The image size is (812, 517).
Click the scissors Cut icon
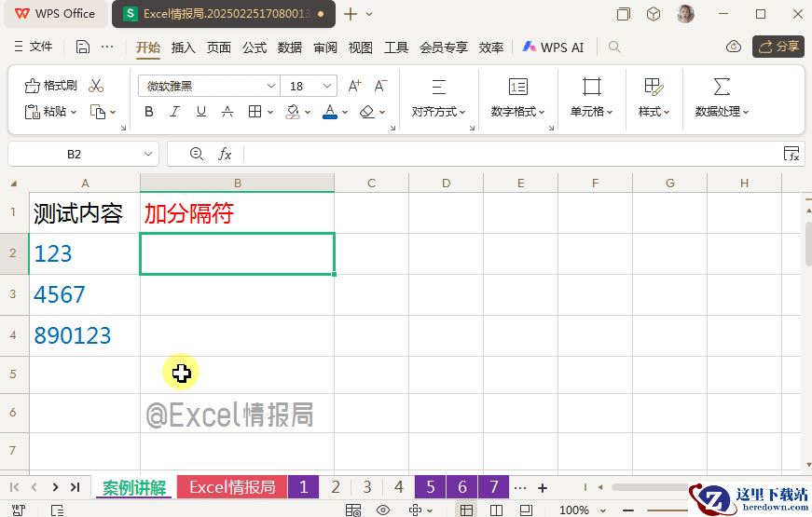tap(96, 86)
